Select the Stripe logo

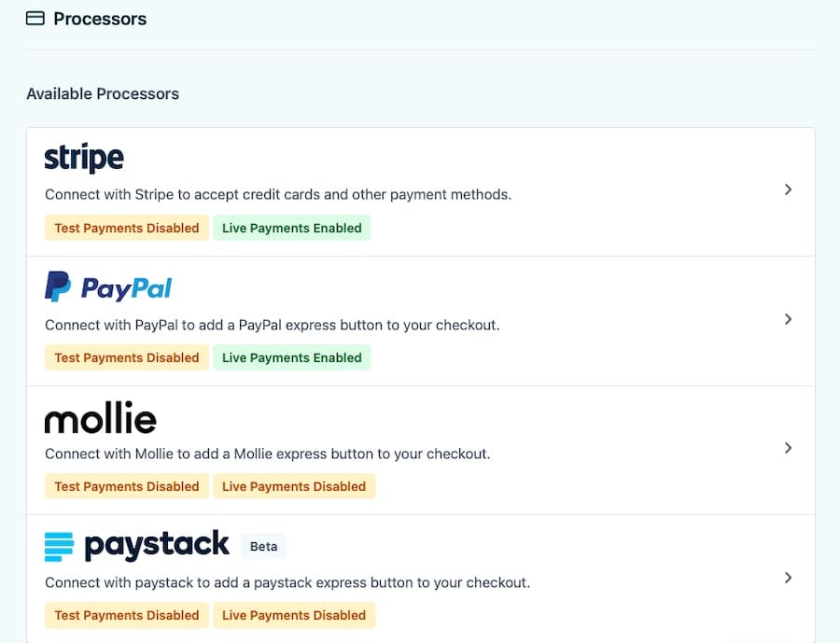(x=83, y=157)
